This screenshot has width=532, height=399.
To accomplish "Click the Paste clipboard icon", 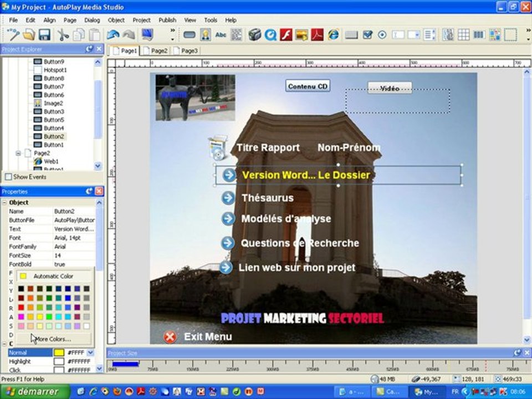I will point(94,34).
